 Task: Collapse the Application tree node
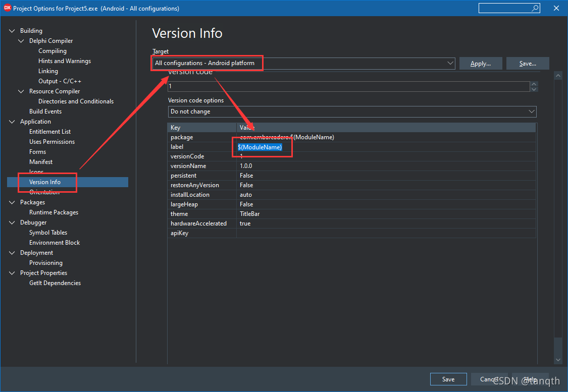pyautogui.click(x=12, y=122)
